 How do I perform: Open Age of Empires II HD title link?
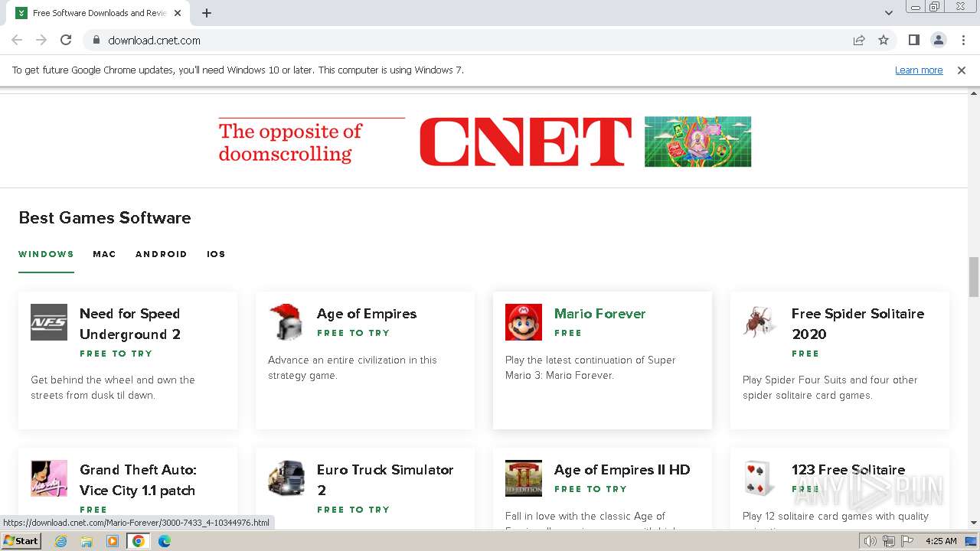pyautogui.click(x=622, y=470)
